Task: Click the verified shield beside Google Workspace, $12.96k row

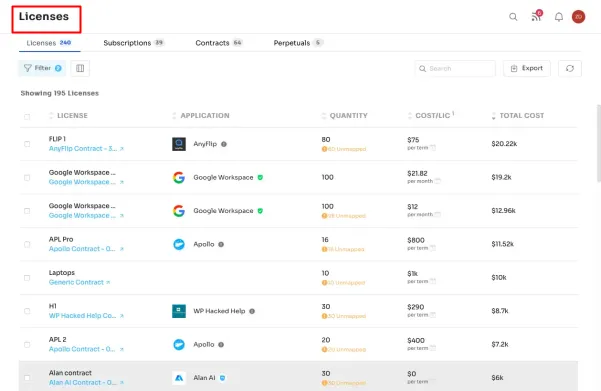Action: (x=260, y=211)
